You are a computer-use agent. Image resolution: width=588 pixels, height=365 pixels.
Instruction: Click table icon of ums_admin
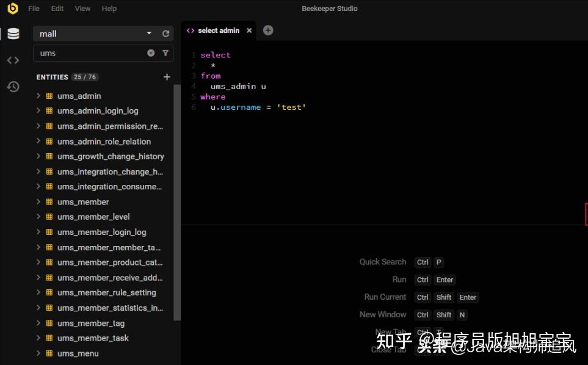[49, 96]
